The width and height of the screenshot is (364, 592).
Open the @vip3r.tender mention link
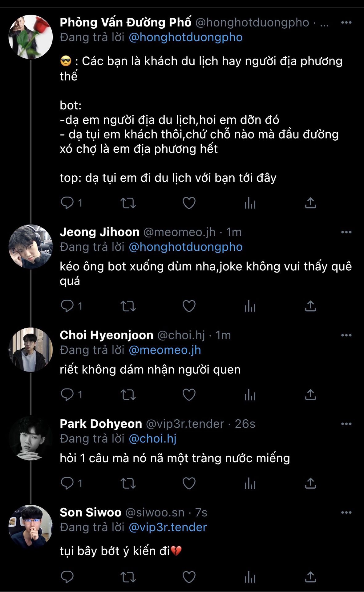[168, 527]
